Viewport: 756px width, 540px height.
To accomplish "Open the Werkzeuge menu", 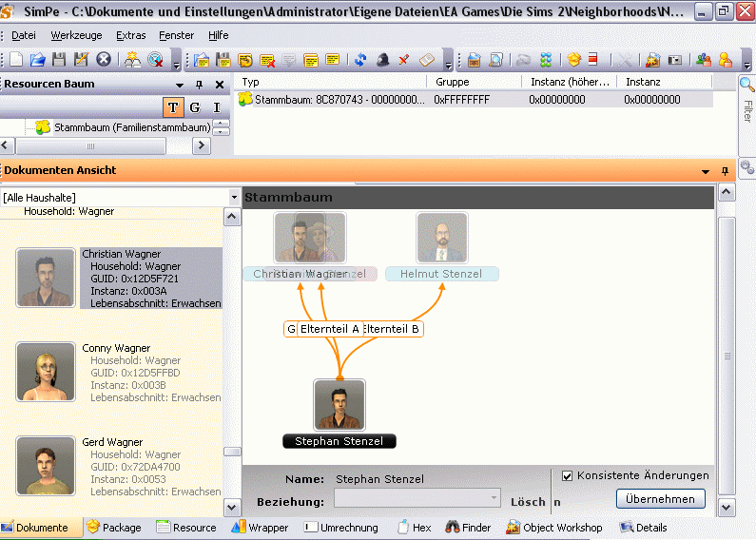I will [x=74, y=35].
